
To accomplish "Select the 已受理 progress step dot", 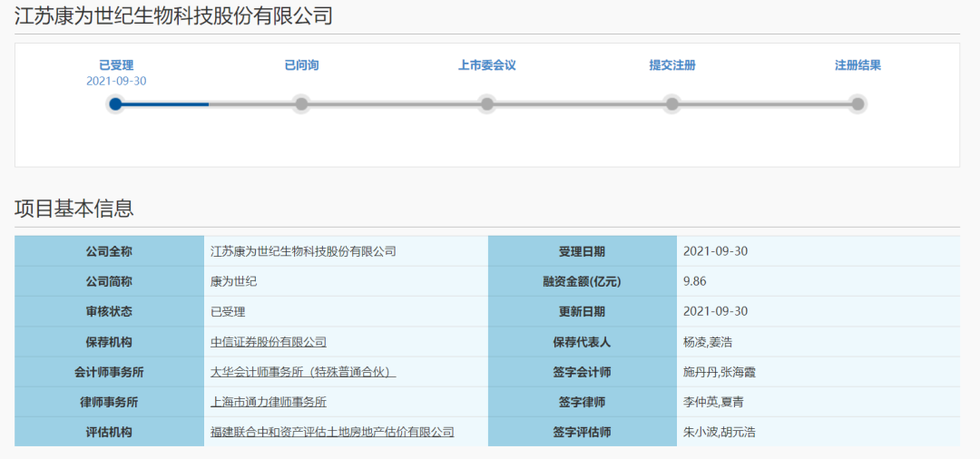I will coord(115,104).
